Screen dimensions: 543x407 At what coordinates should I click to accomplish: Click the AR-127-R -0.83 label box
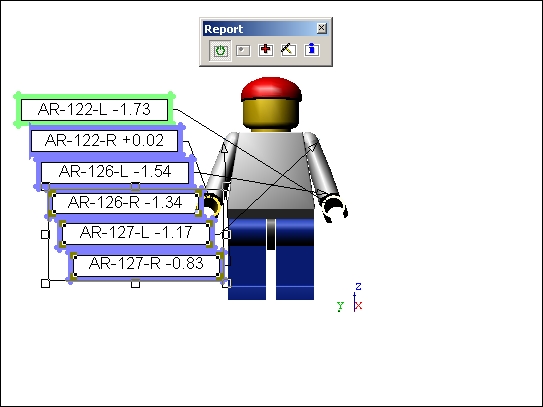point(146,264)
